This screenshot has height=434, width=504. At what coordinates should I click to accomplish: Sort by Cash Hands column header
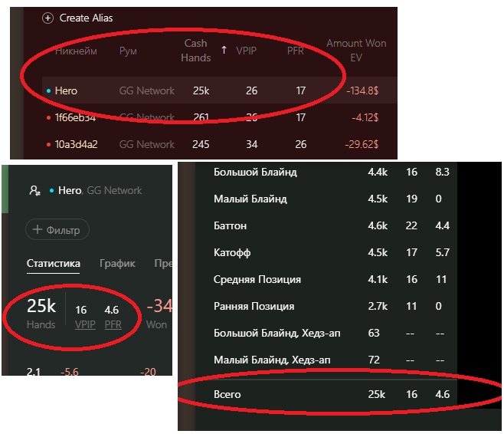[x=196, y=51]
